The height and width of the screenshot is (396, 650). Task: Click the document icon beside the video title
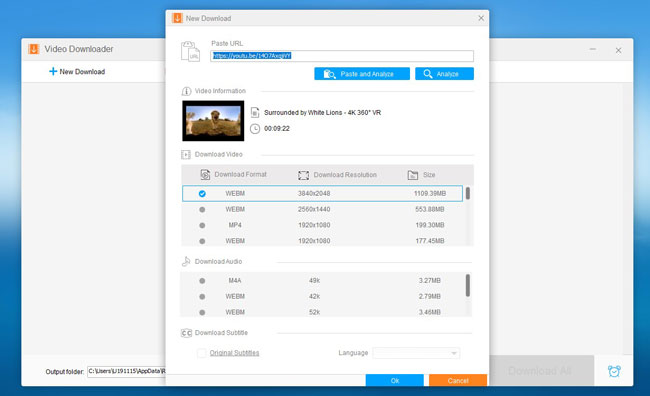coord(255,112)
